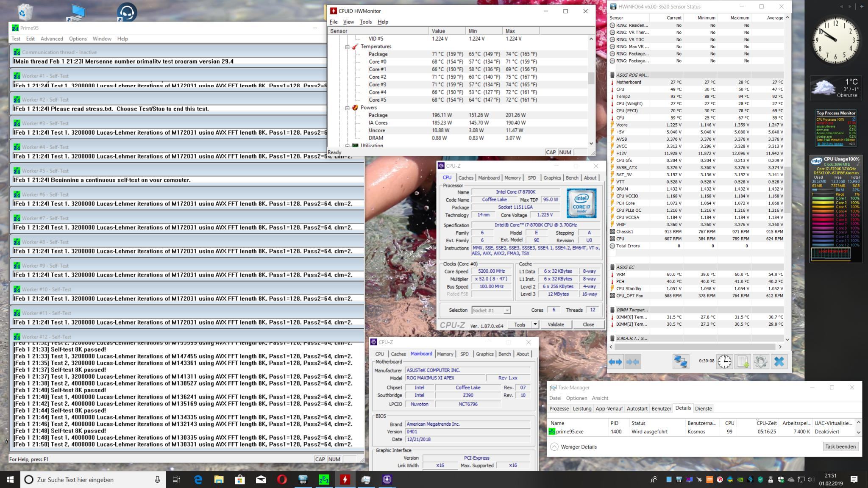The image size is (868, 488).
Task: Open the notification center icon
Action: tap(854, 480)
